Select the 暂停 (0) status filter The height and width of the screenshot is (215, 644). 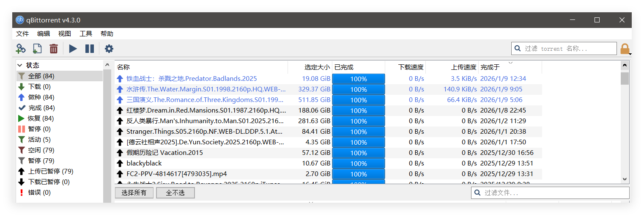[60, 129]
